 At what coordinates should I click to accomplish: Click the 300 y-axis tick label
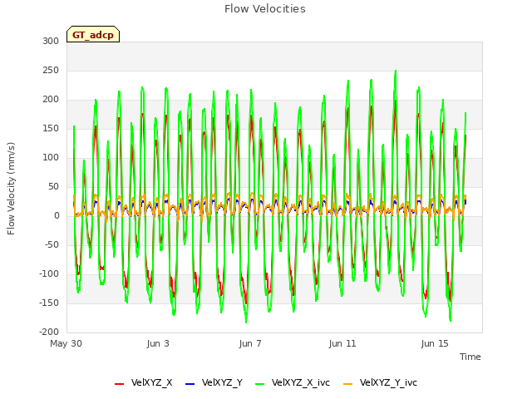51,41
